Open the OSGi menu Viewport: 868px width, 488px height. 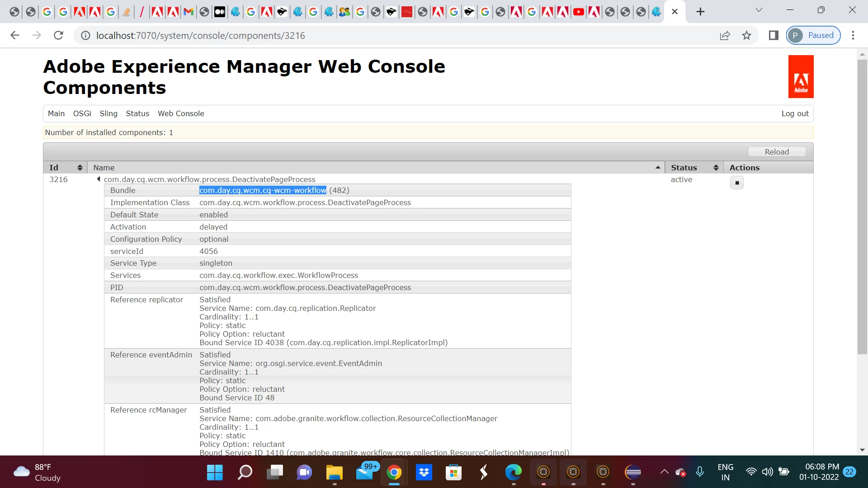point(82,113)
